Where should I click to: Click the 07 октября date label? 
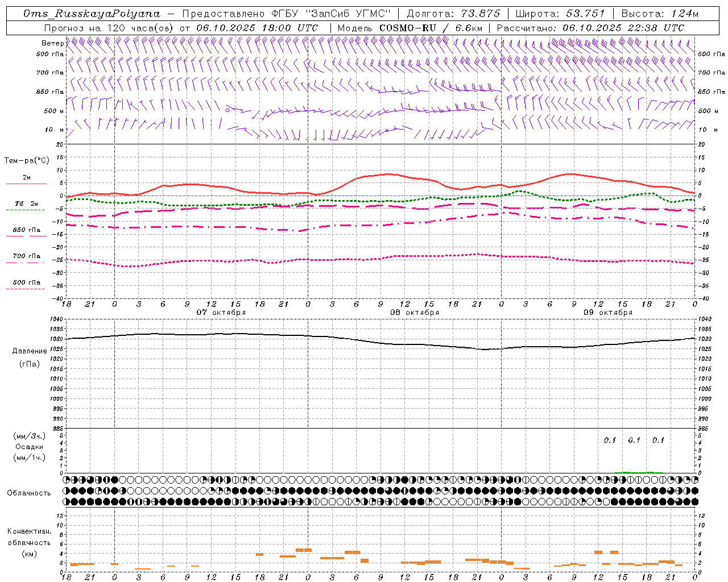tap(221, 312)
